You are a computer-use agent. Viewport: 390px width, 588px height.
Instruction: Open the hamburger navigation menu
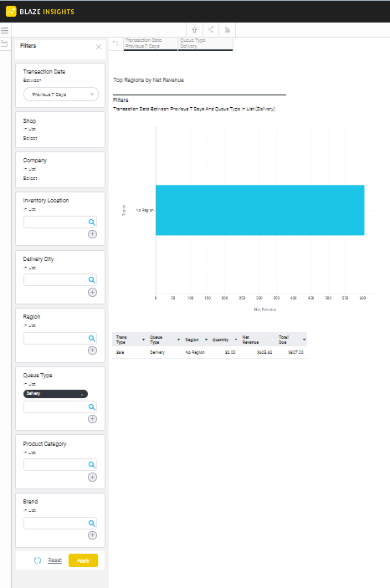pos(4,30)
